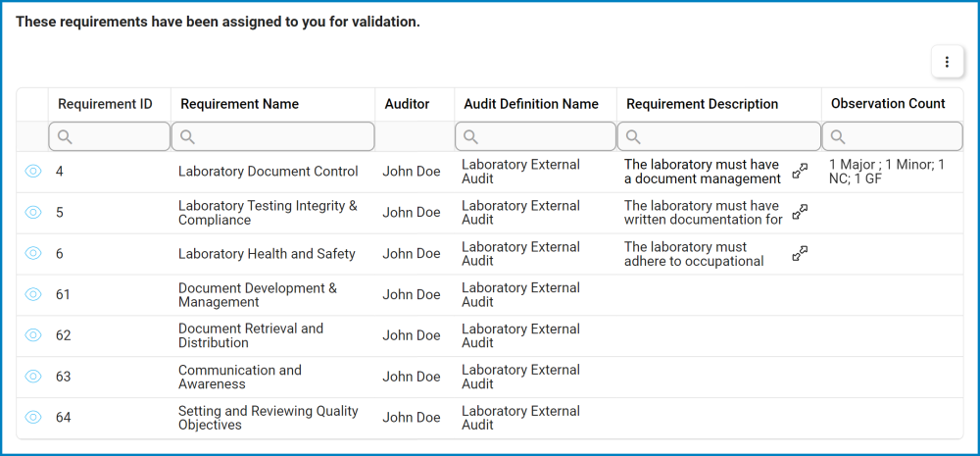Click the Observation Count column header

[888, 104]
